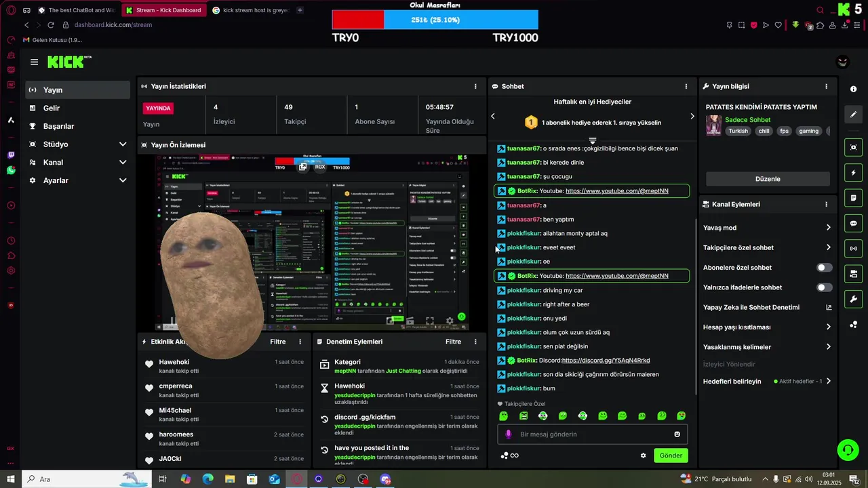Click the last green crying emote
Image resolution: width=868 pixels, height=488 pixels.
click(681, 415)
